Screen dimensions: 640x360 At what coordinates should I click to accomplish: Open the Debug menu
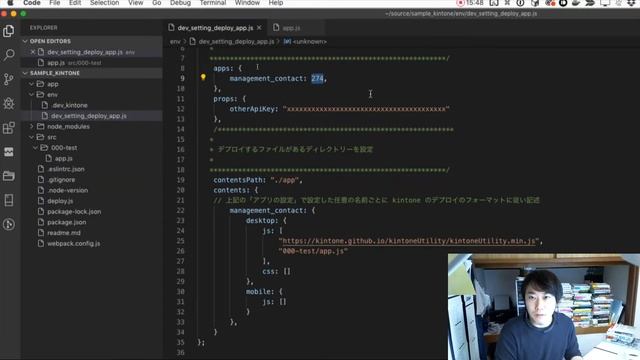pyautogui.click(x=180, y=3)
